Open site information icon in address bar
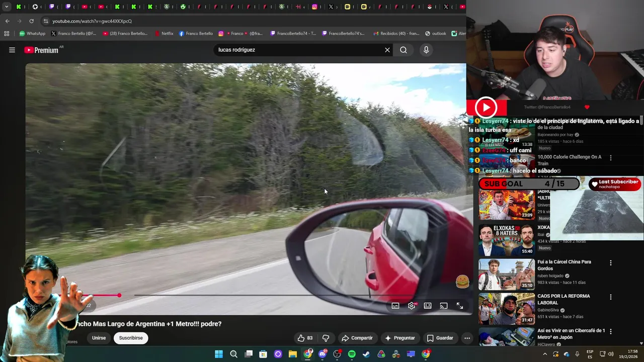 click(x=46, y=21)
